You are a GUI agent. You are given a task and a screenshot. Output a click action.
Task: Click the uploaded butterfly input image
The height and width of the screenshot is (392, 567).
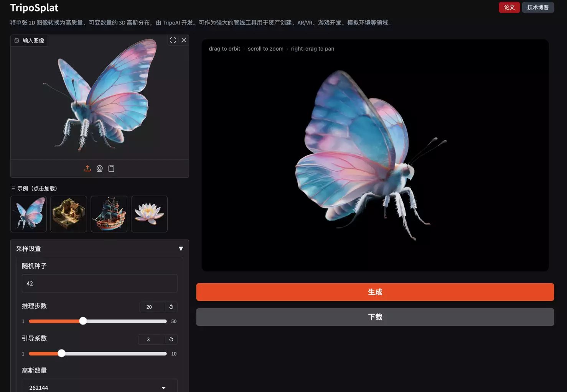pyautogui.click(x=101, y=95)
